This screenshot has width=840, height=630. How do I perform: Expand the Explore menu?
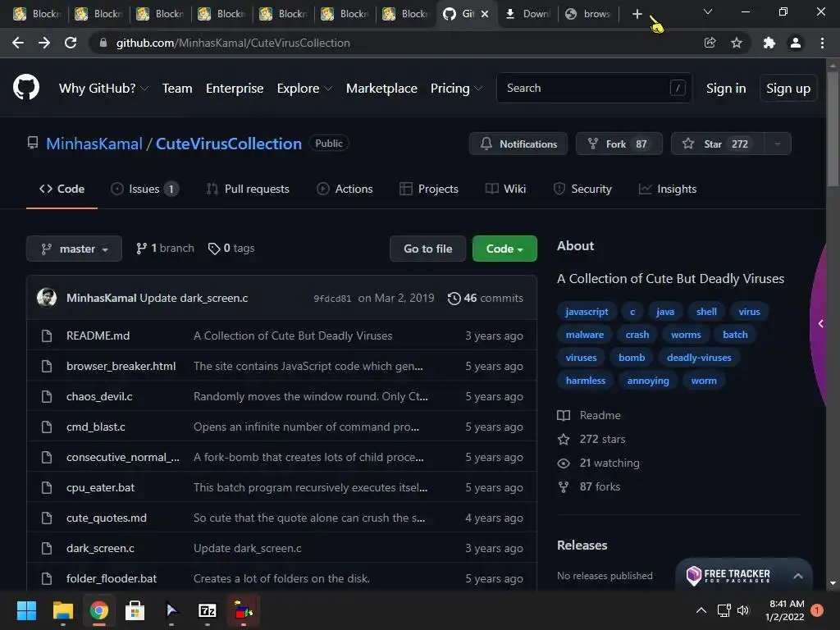(304, 89)
